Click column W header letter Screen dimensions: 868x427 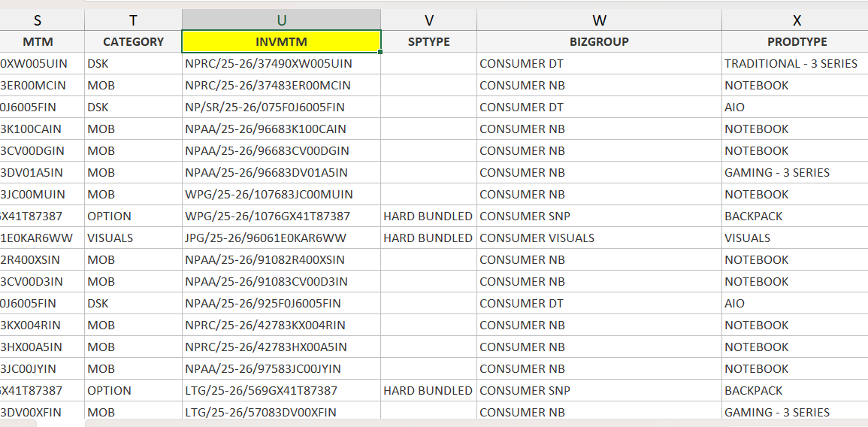599,20
